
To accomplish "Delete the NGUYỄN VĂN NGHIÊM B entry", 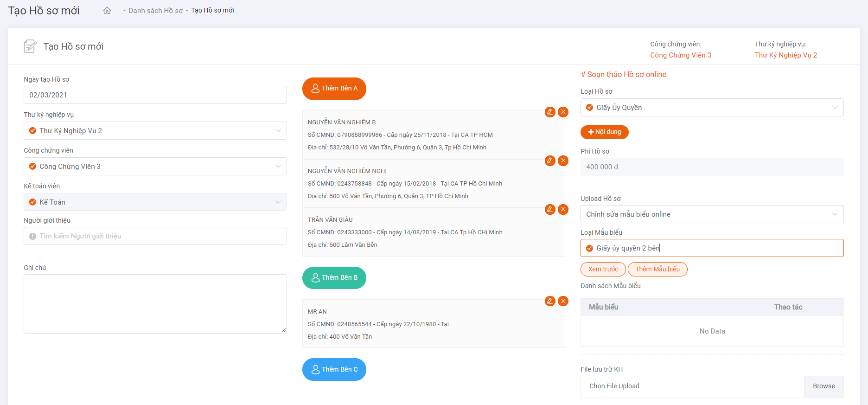I will (563, 112).
